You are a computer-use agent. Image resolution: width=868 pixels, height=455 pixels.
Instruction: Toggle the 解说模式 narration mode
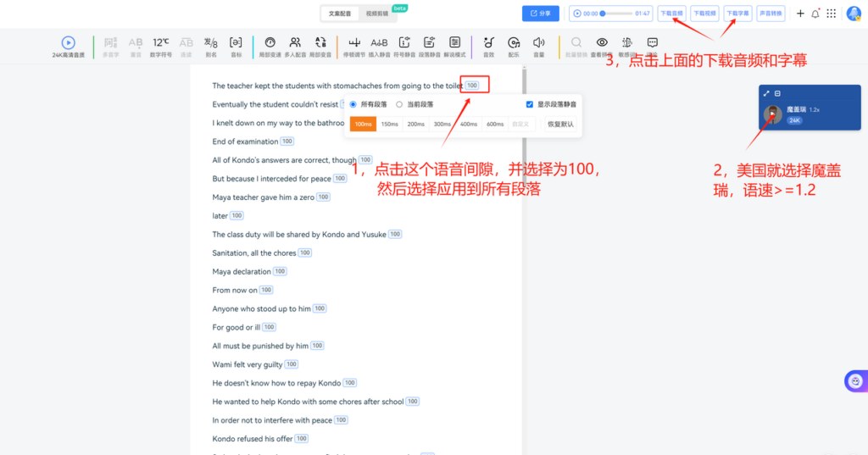click(454, 47)
